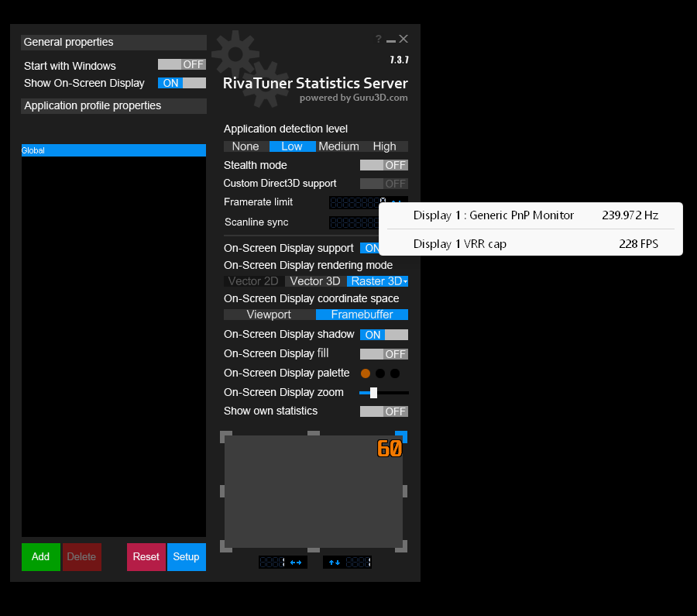Viewport: 697px width, 616px height.
Task: Click the General properties header
Action: [x=114, y=43]
